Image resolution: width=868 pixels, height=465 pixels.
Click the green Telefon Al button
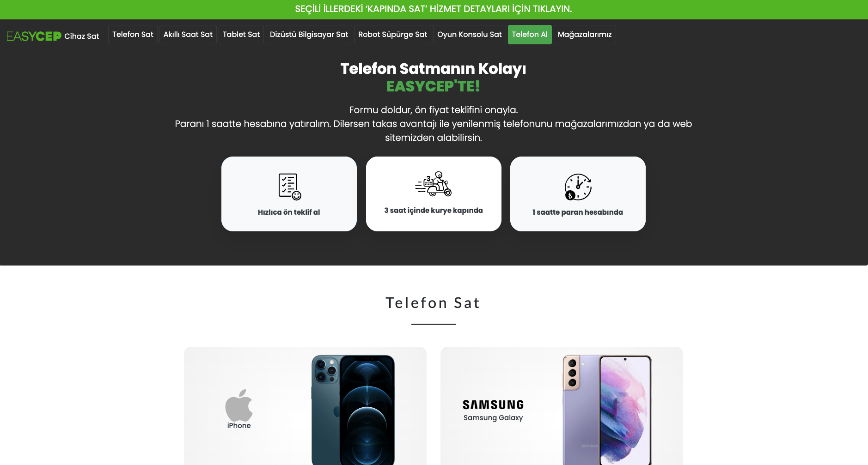(x=530, y=35)
